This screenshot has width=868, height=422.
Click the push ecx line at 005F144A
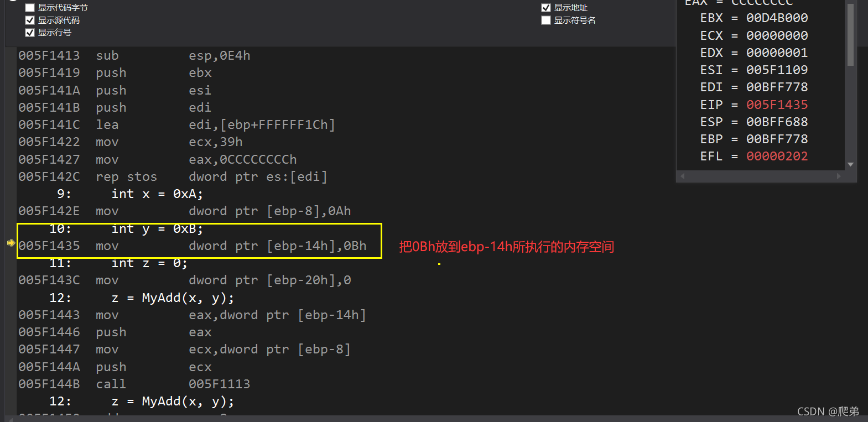pos(115,367)
